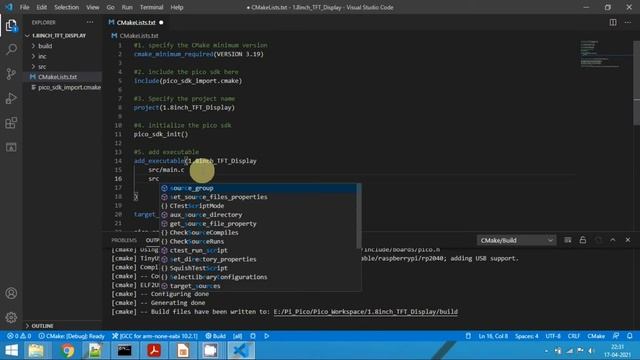This screenshot has height=360, width=640.
Task: Click the errors and warnings status indicator
Action: [x=19, y=336]
